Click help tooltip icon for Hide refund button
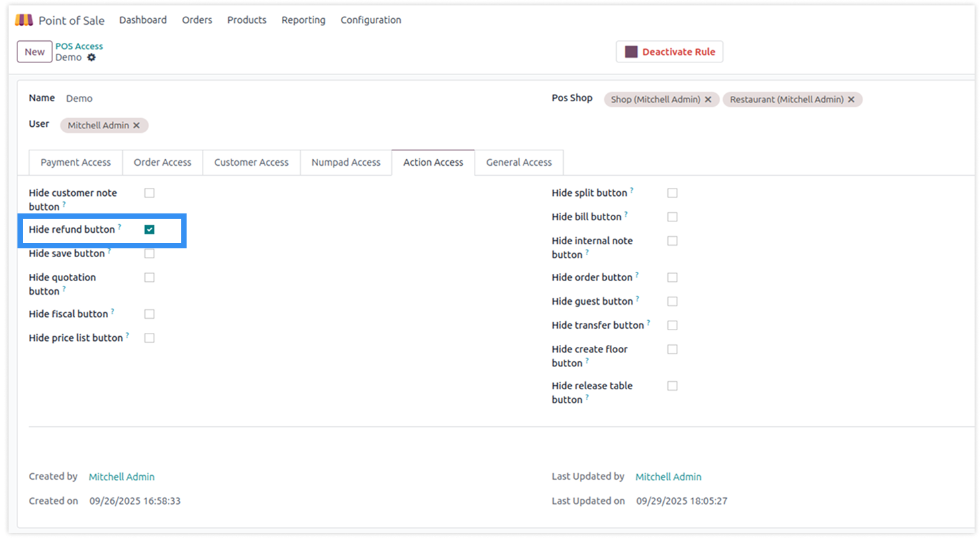Image resolution: width=980 pixels, height=553 pixels. (x=119, y=227)
